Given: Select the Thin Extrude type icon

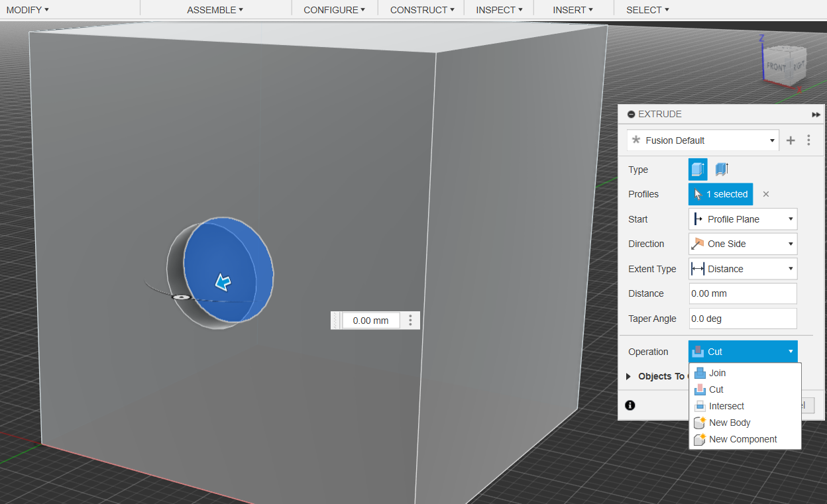Looking at the screenshot, I should click(x=722, y=170).
